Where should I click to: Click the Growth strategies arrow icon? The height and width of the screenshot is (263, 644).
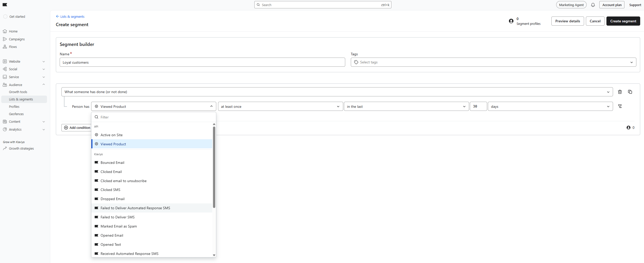click(5, 148)
